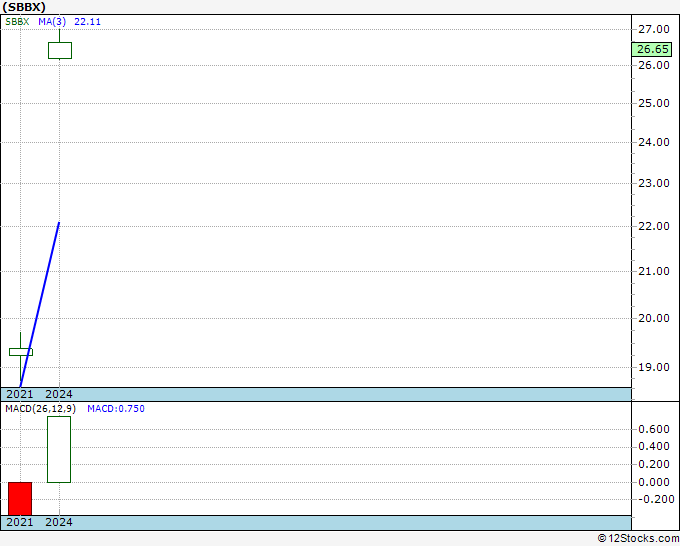Click the 26.00 price axis label

click(654, 65)
